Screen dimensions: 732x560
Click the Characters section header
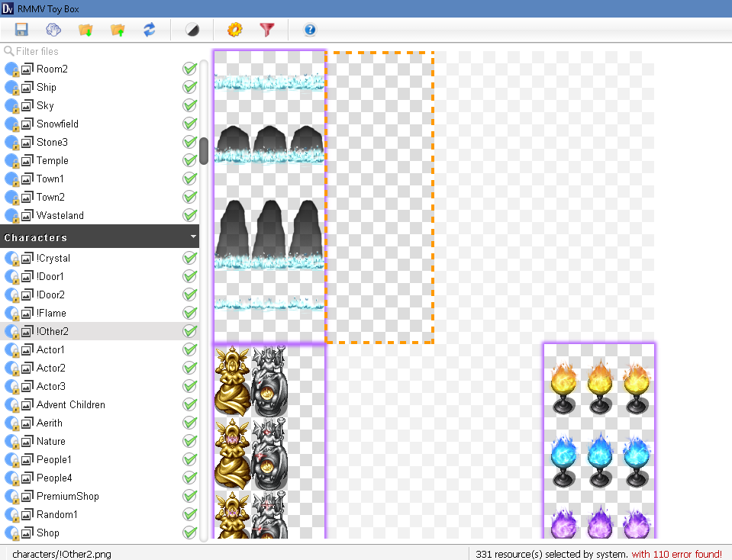(x=99, y=237)
